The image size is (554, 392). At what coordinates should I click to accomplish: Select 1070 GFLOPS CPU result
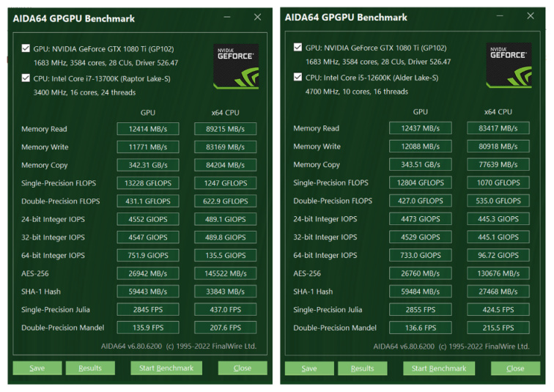498,182
